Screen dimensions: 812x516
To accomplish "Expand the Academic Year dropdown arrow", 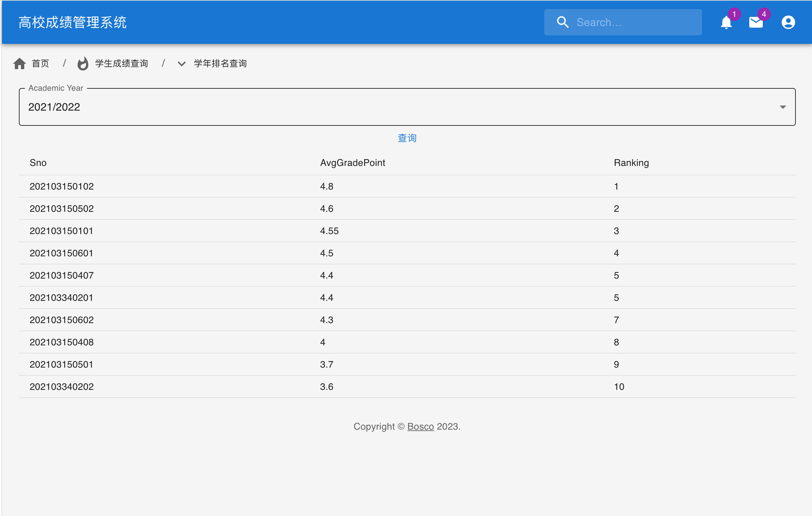I will tap(783, 107).
